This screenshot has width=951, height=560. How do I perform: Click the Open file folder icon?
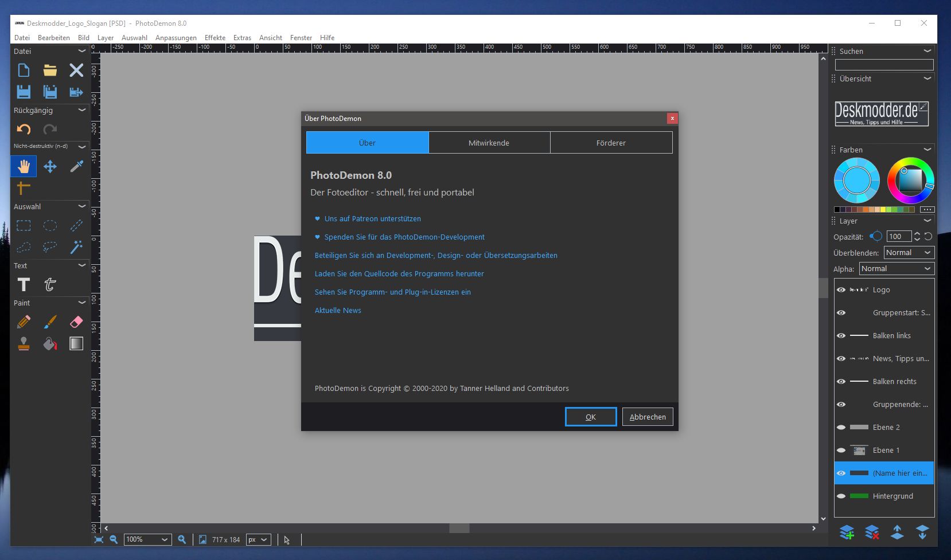[50, 71]
